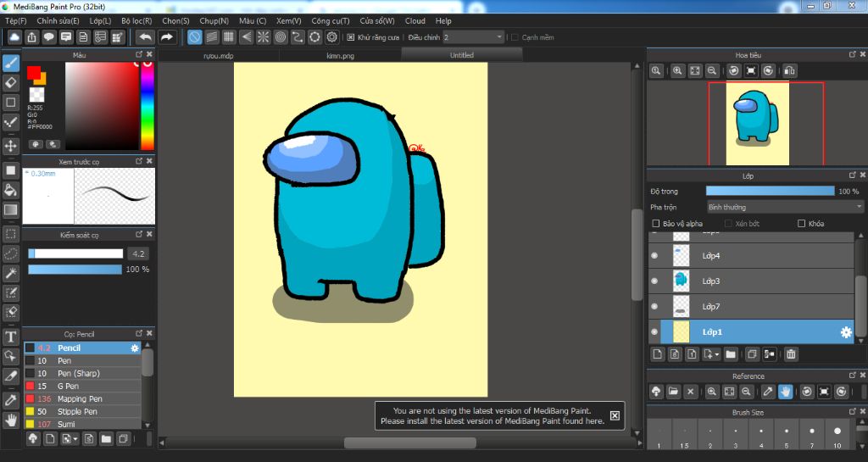This screenshot has height=462, width=868.
Task: Select the Stipple Pen brush
Action: pos(82,411)
